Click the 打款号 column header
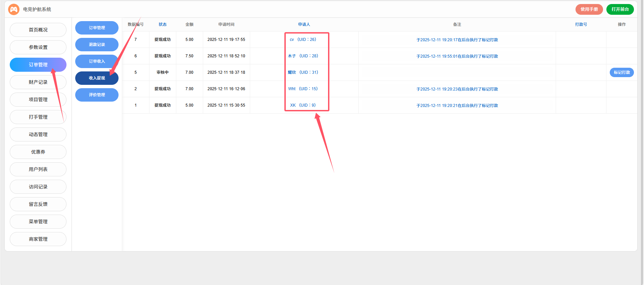 pyautogui.click(x=581, y=24)
